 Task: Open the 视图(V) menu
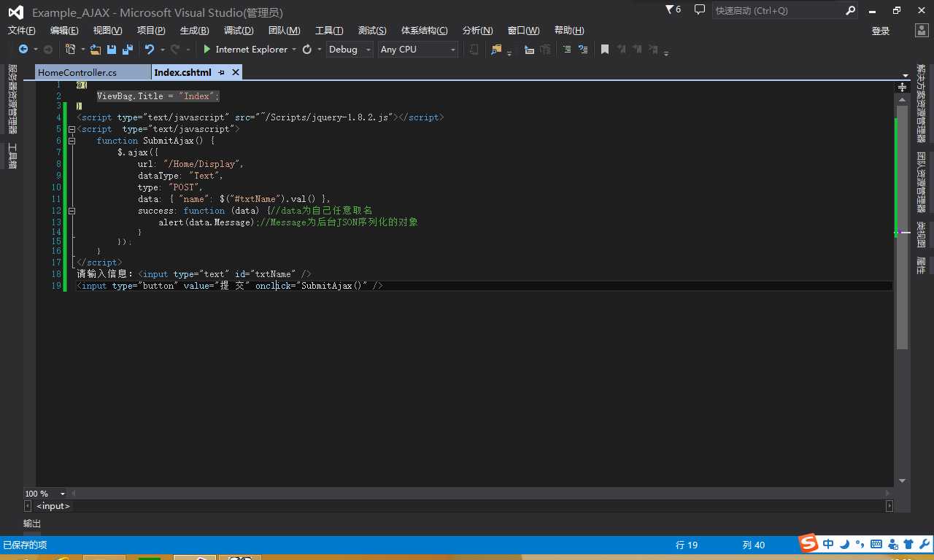tap(107, 30)
